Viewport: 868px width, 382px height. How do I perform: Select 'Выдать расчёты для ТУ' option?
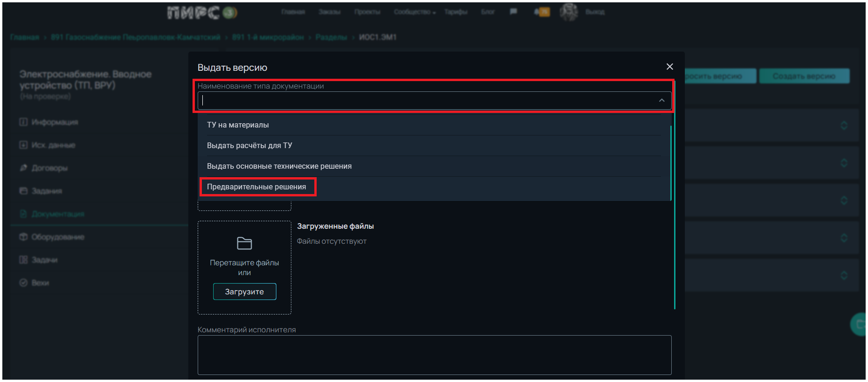(x=249, y=146)
